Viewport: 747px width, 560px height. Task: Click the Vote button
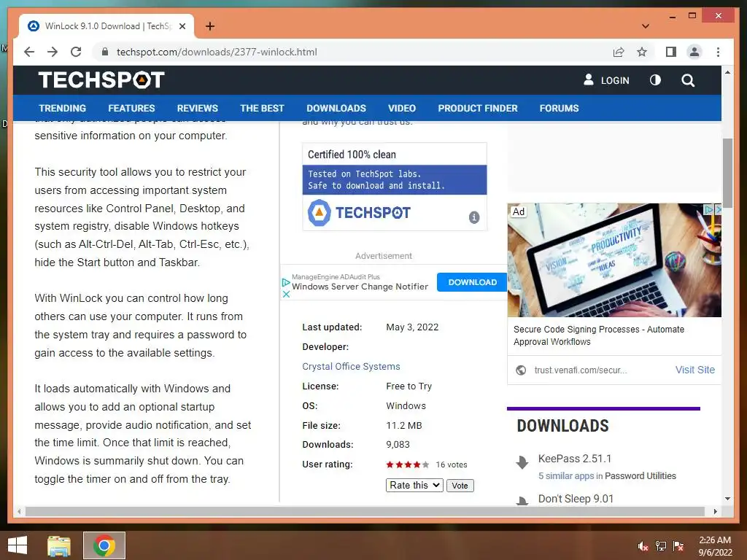(x=460, y=486)
